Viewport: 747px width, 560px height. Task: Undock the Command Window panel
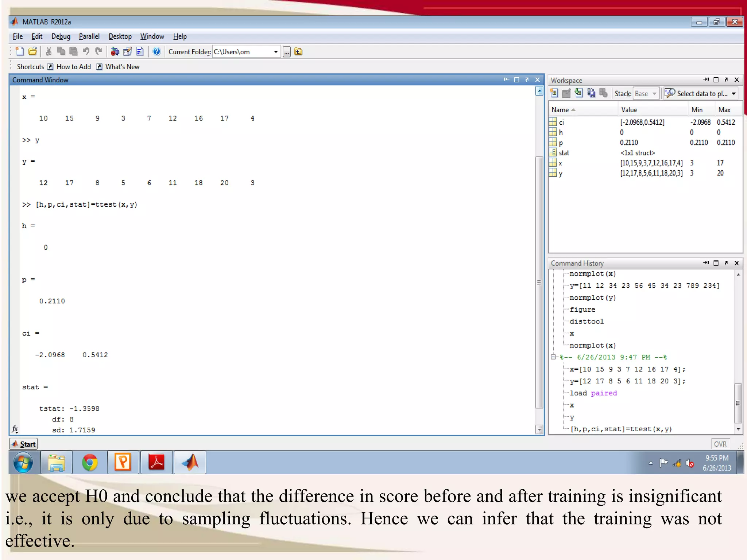pyautogui.click(x=527, y=79)
